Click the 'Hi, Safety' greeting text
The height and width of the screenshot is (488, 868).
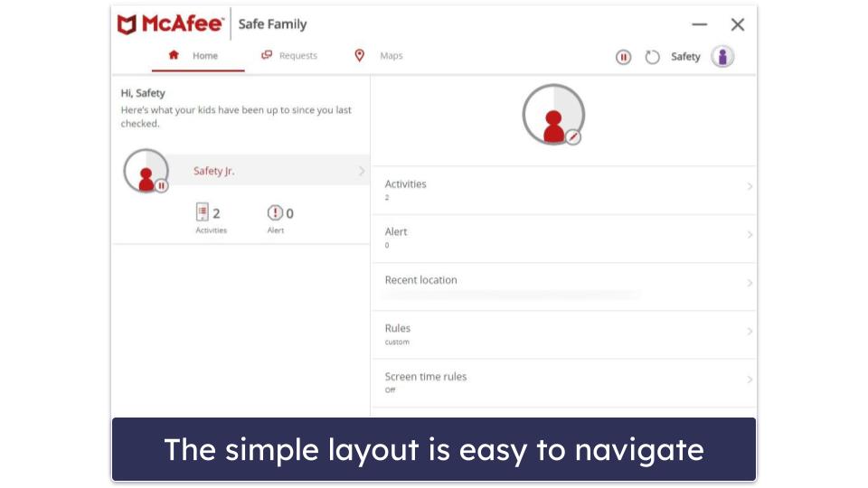tap(143, 93)
